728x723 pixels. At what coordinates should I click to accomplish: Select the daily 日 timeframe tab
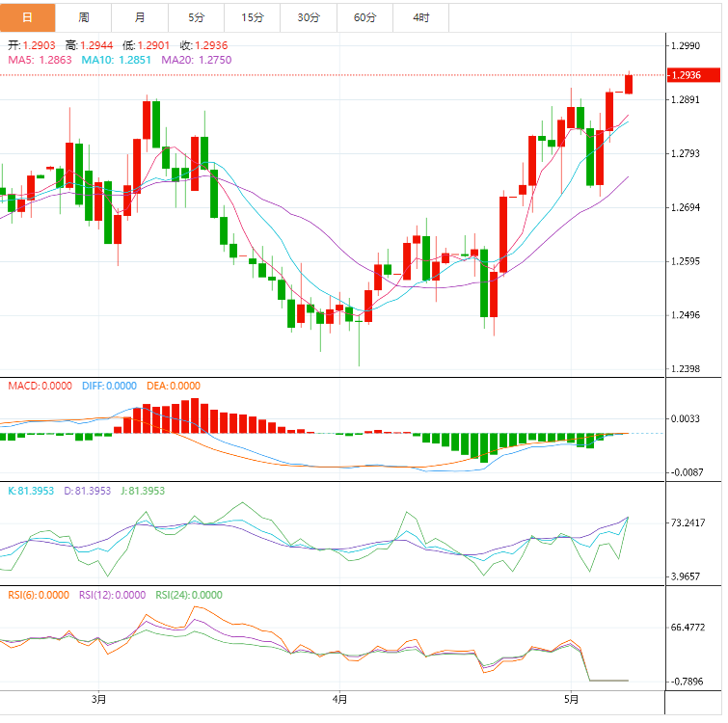coord(27,17)
